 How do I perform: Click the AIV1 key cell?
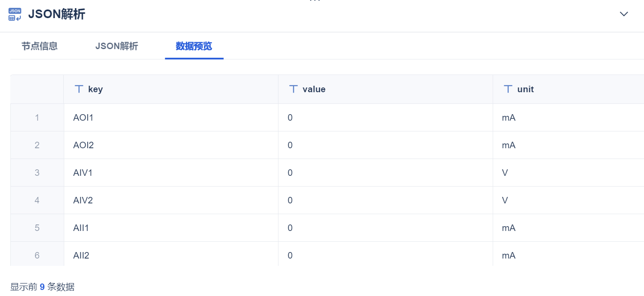[x=83, y=173]
